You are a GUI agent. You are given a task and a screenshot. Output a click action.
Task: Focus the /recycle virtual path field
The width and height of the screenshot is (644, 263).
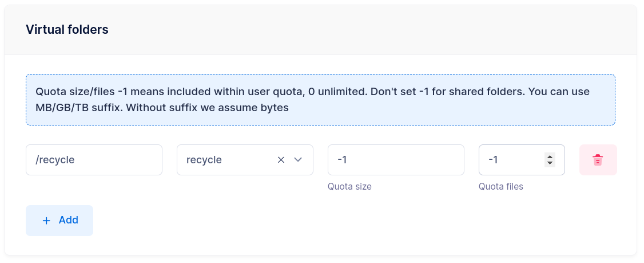click(94, 160)
